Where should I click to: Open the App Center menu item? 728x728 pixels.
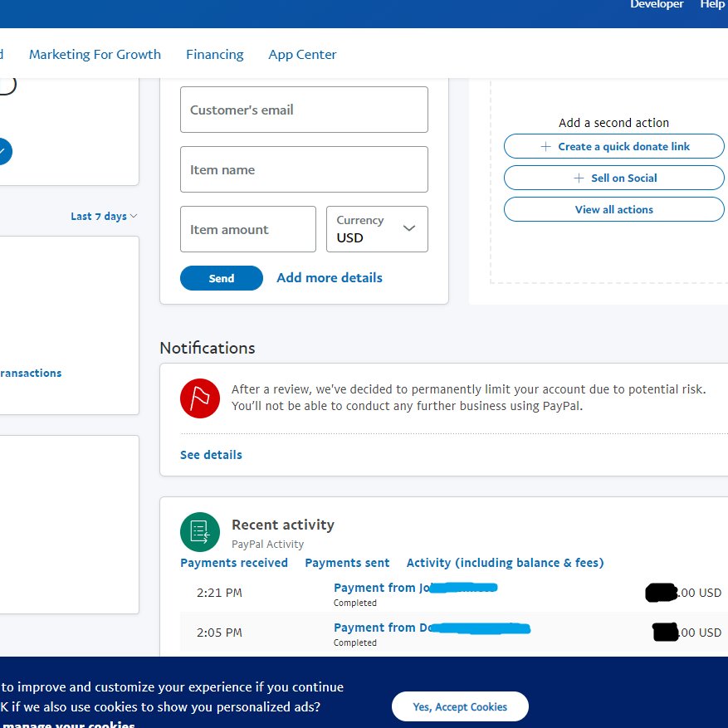[x=302, y=54]
